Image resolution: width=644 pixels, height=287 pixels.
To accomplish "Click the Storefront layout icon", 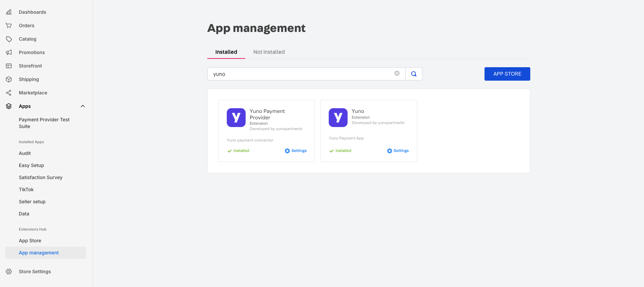I will tap(9, 66).
